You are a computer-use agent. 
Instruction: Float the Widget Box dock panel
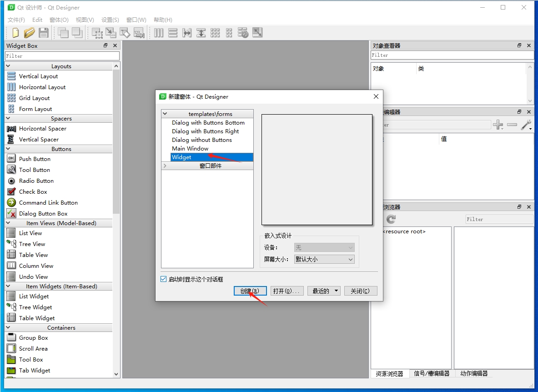click(106, 45)
